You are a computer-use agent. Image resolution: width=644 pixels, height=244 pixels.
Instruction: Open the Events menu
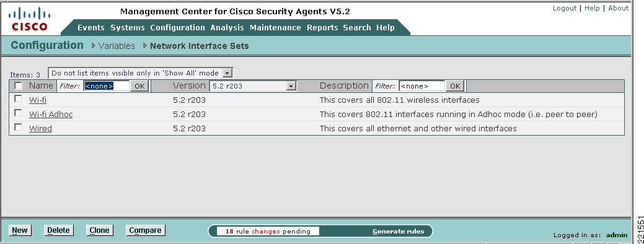pos(90,27)
